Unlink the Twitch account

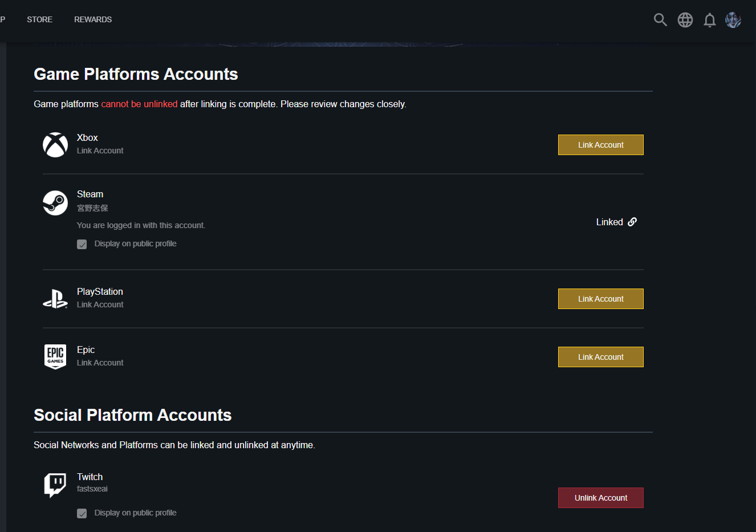600,498
